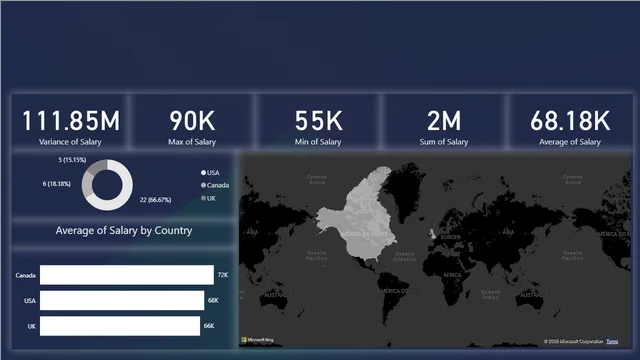Select the Min of Salary 55K card
Screen dimensions: 640x360
(x=318, y=122)
